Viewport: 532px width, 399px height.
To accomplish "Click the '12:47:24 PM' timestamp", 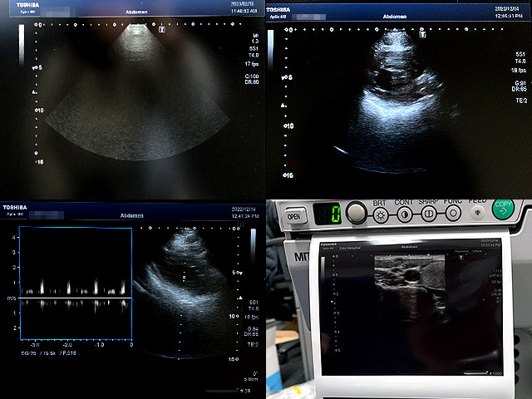I will coord(244,216).
